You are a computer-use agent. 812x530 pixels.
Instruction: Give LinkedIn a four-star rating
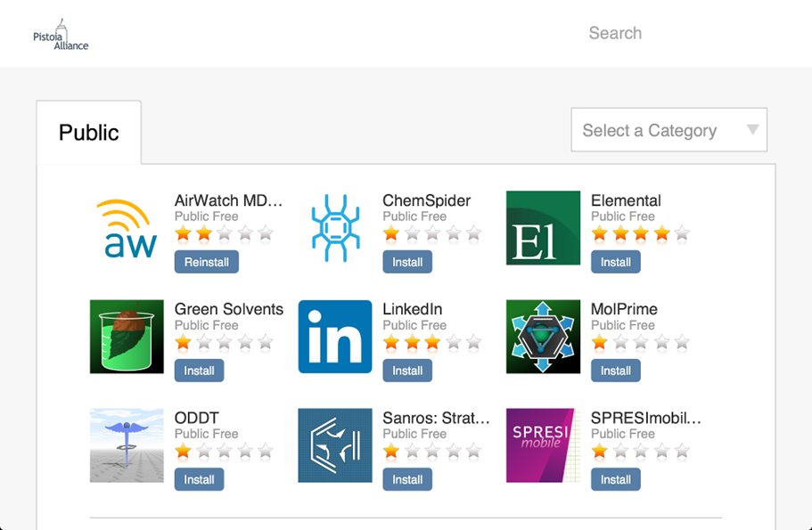click(453, 343)
